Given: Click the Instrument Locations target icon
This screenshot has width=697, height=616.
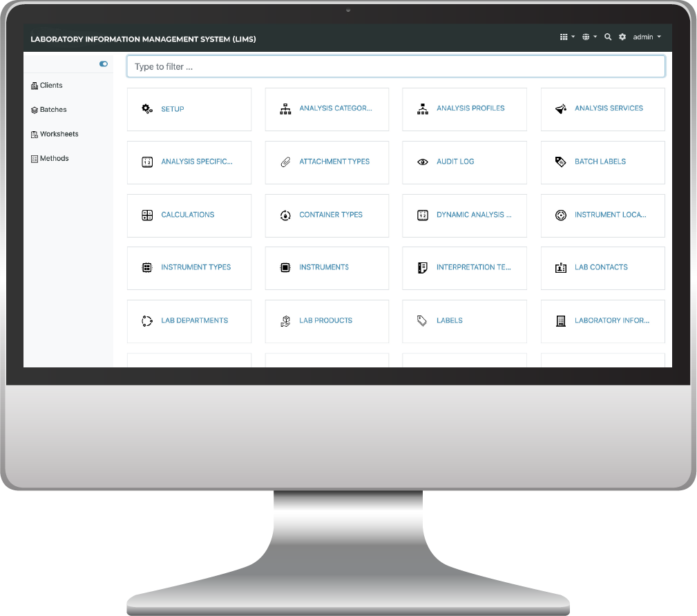Looking at the screenshot, I should (561, 215).
